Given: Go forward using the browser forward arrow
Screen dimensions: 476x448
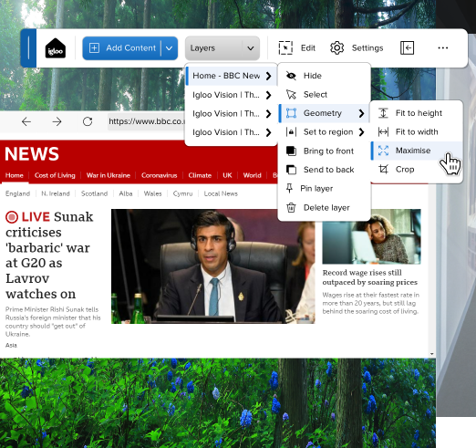Looking at the screenshot, I should pos(57,121).
